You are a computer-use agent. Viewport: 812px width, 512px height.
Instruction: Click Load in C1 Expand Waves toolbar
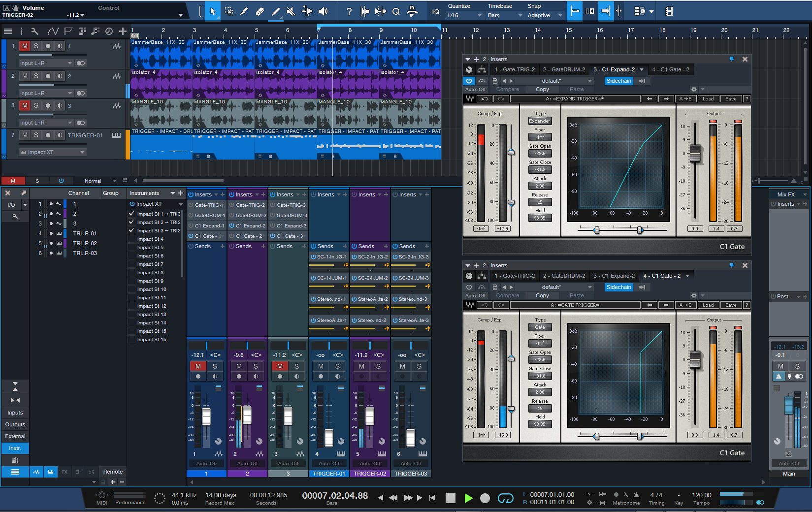pos(708,99)
